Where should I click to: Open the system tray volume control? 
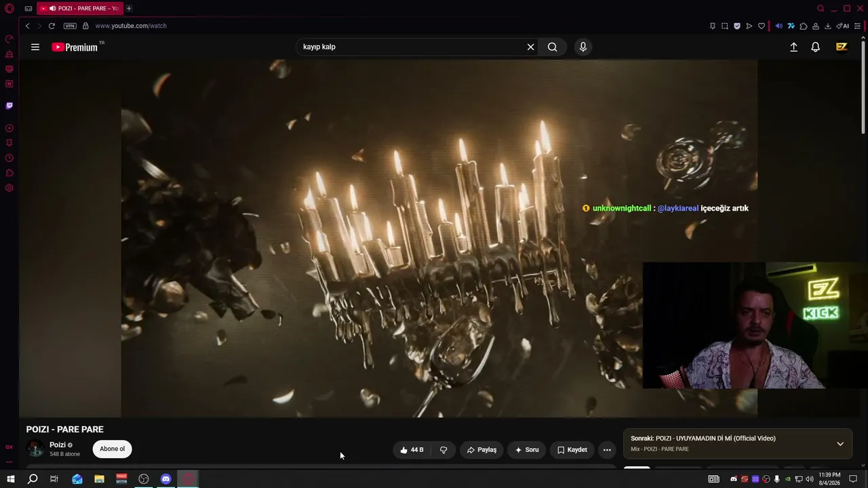point(809,479)
